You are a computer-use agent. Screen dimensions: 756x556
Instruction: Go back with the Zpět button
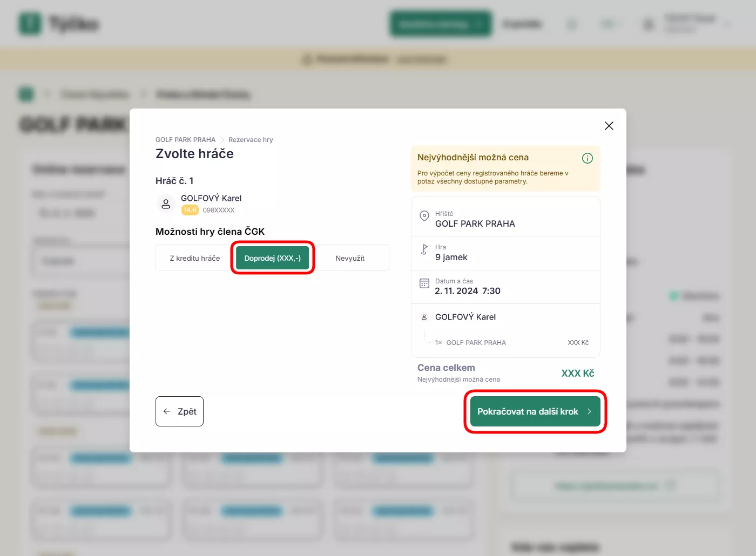(179, 411)
